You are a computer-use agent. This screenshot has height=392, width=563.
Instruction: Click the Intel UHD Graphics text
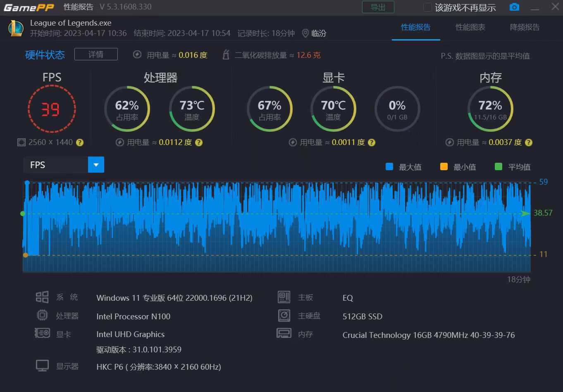(x=131, y=334)
